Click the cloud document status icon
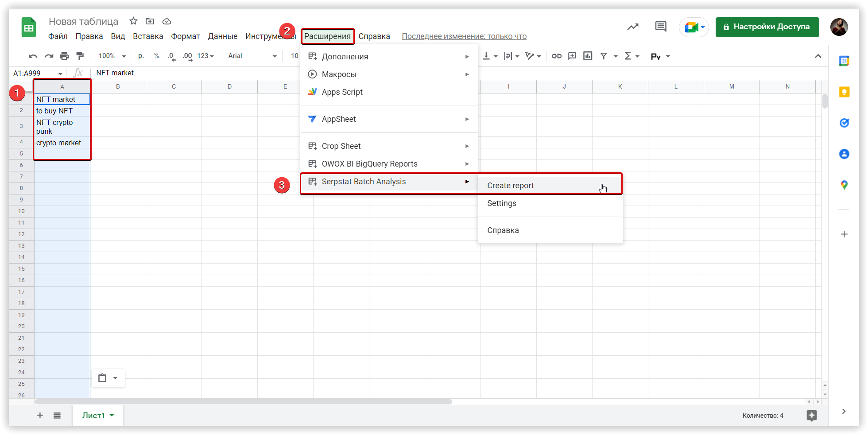The height and width of the screenshot is (435, 868). pos(167,21)
